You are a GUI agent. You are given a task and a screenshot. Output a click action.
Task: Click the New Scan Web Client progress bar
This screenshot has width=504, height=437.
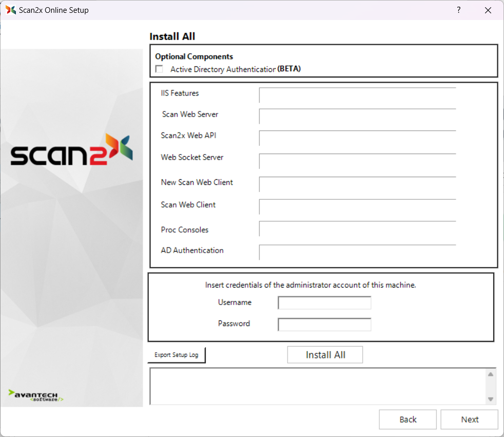click(357, 184)
